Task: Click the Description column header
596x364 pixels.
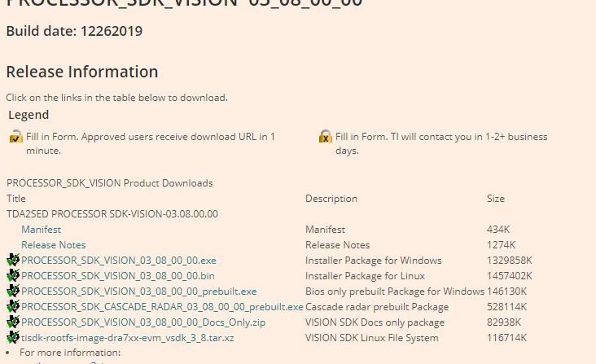Action: point(331,199)
